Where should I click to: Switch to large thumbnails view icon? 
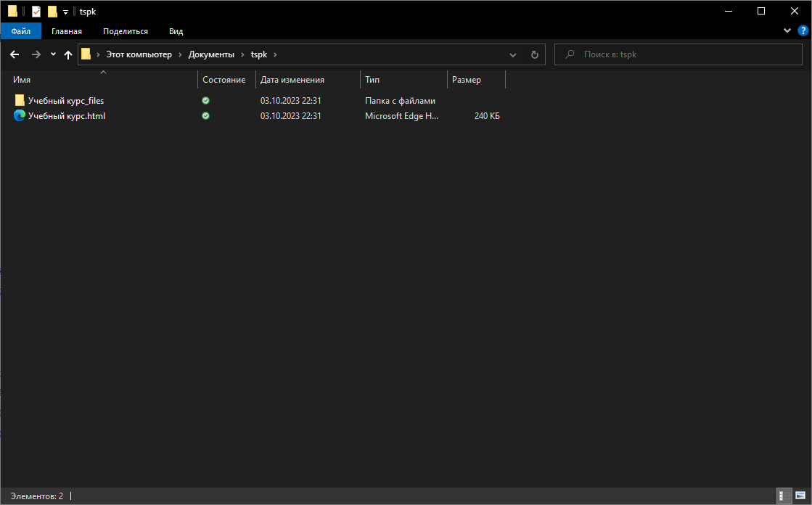coord(800,496)
